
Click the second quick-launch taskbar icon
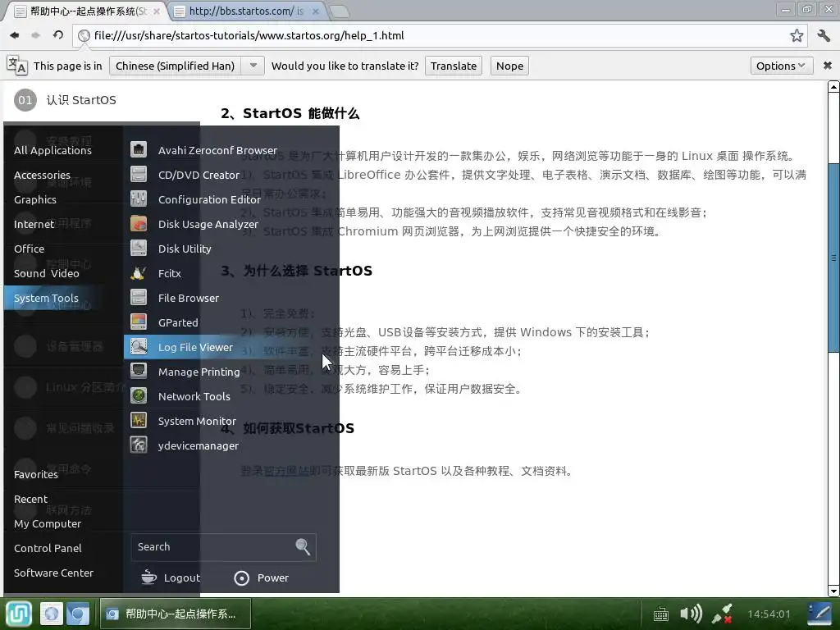(78, 614)
